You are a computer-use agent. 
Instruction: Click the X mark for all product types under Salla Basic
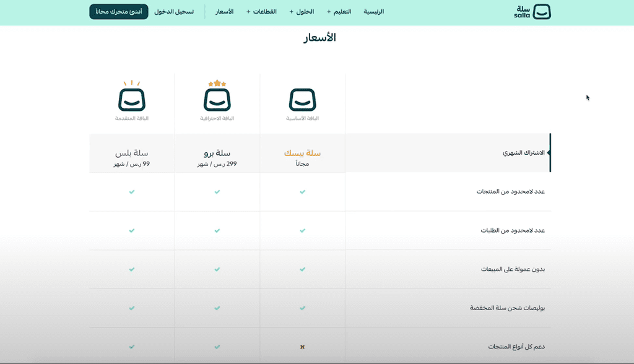302,347
